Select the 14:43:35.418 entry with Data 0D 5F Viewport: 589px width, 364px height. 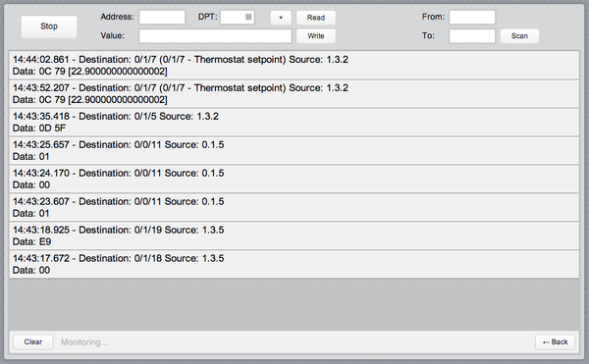[x=294, y=123]
